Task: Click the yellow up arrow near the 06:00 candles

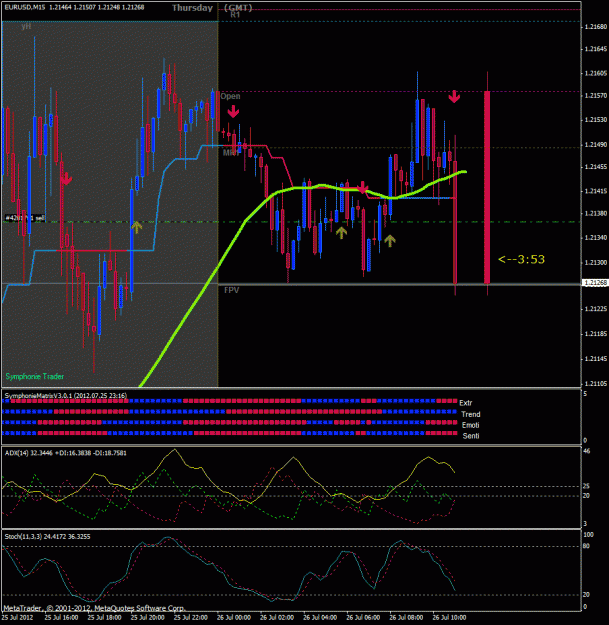Action: point(389,241)
